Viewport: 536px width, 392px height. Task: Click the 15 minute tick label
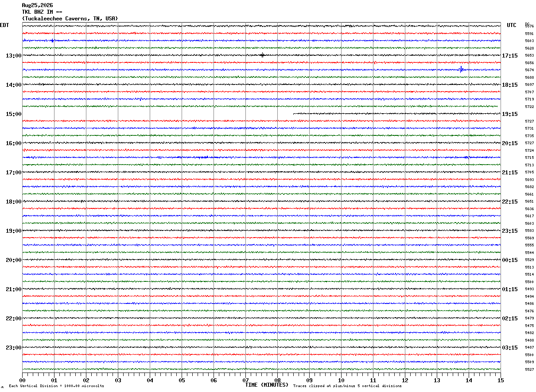point(501,380)
